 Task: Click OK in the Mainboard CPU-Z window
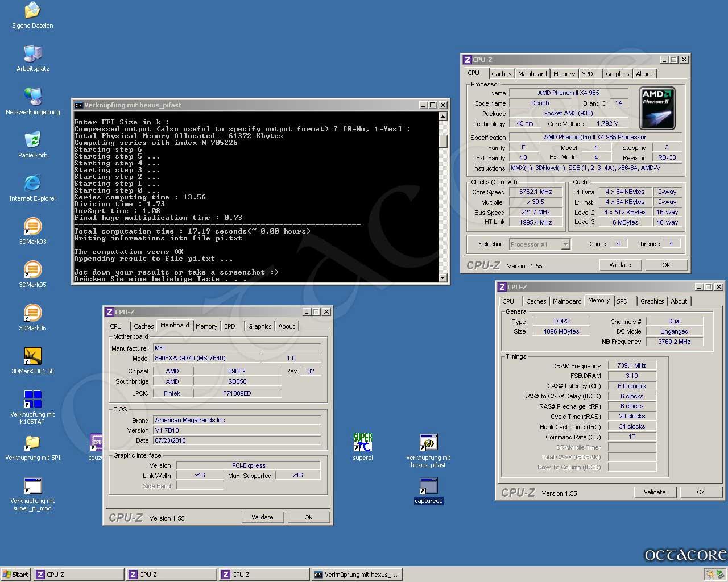(x=308, y=517)
